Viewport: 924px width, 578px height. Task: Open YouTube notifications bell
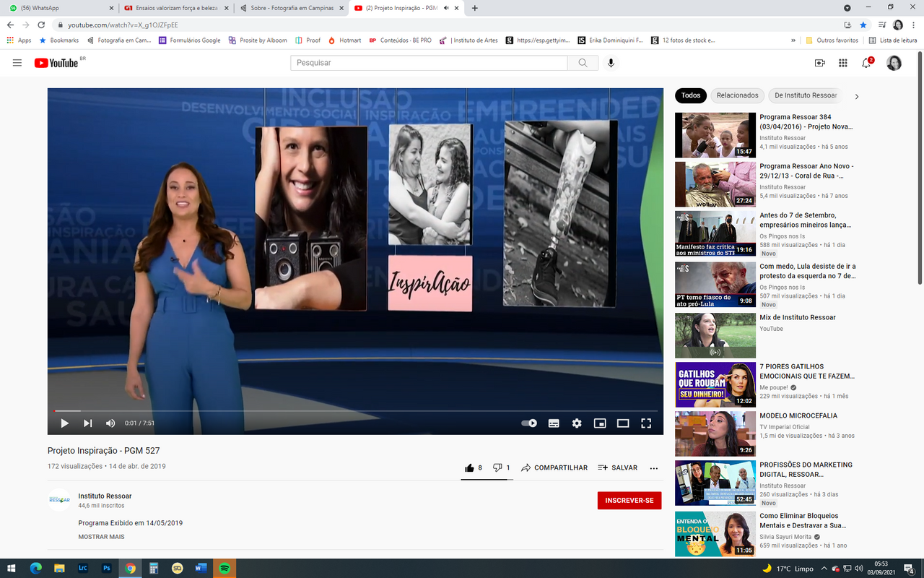point(866,63)
